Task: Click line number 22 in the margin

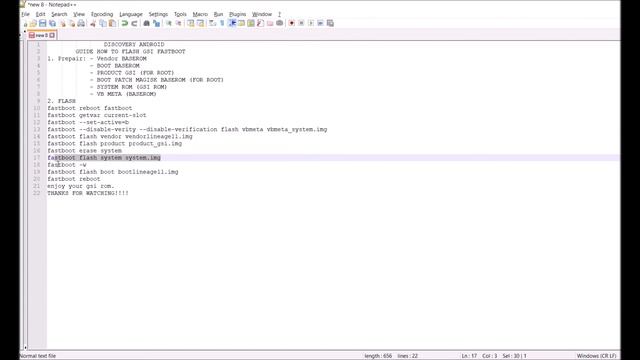Action: [x=37, y=193]
